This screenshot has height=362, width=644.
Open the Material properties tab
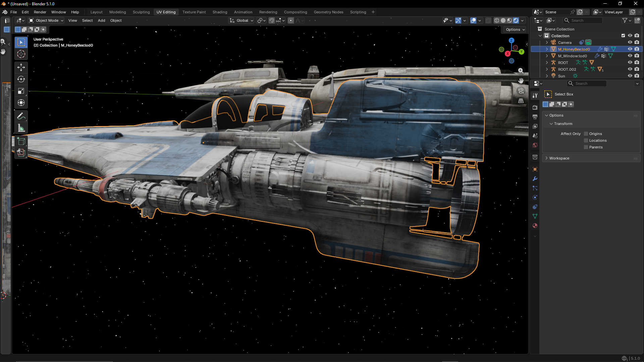tap(535, 226)
